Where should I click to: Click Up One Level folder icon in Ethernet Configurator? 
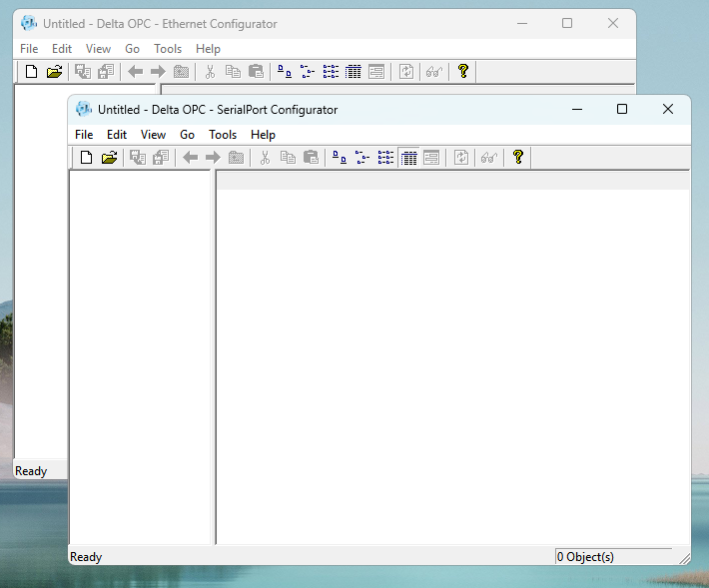coord(181,72)
